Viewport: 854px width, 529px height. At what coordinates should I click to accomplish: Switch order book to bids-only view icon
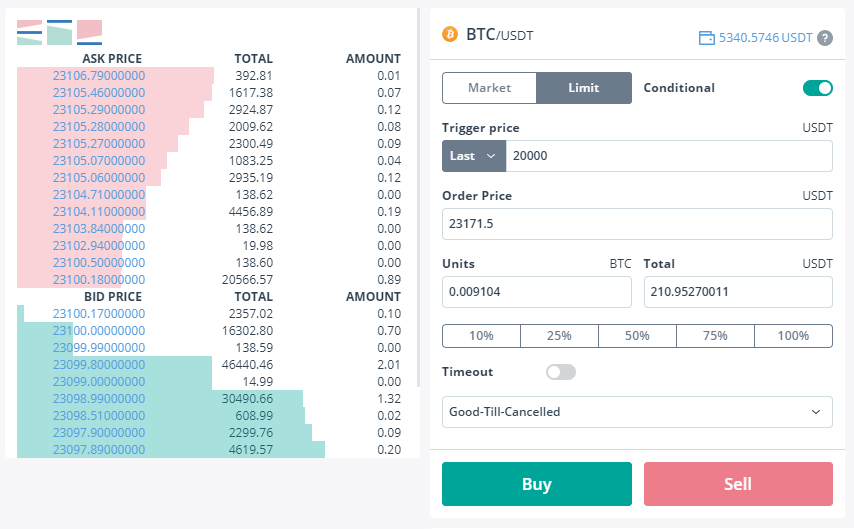(60, 33)
